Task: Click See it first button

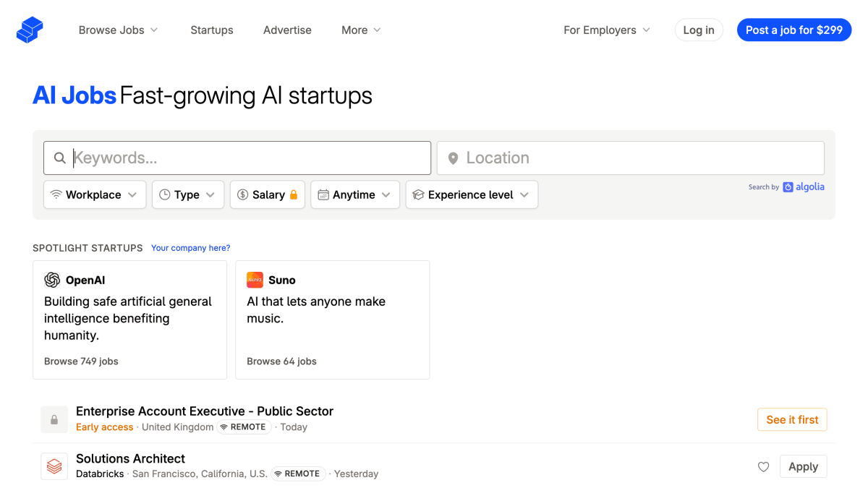Action: tap(792, 419)
